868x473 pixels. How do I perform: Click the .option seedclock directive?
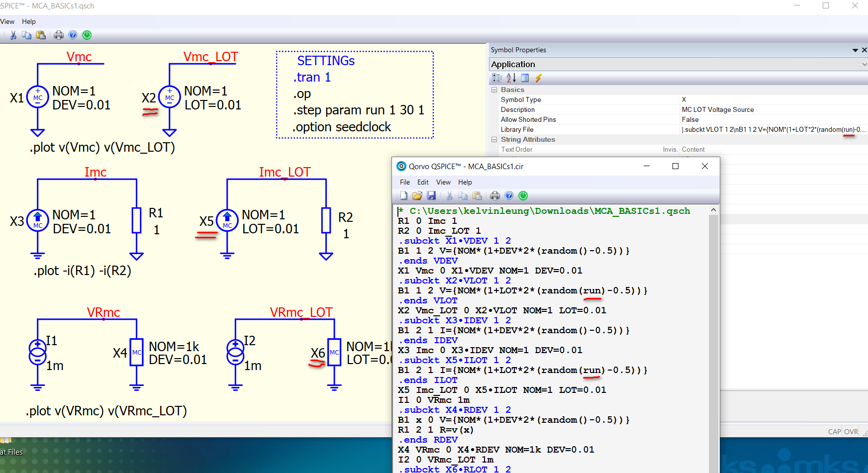342,127
